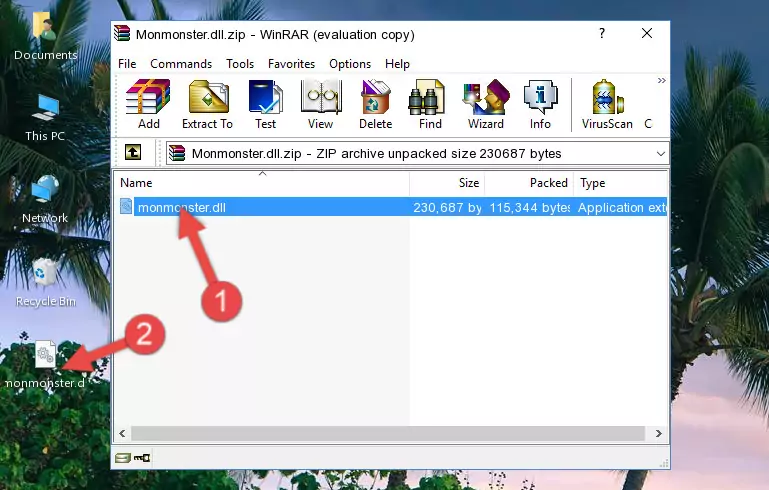Close the WinRAR window
Viewport: 769px width, 490px height.
click(x=647, y=33)
